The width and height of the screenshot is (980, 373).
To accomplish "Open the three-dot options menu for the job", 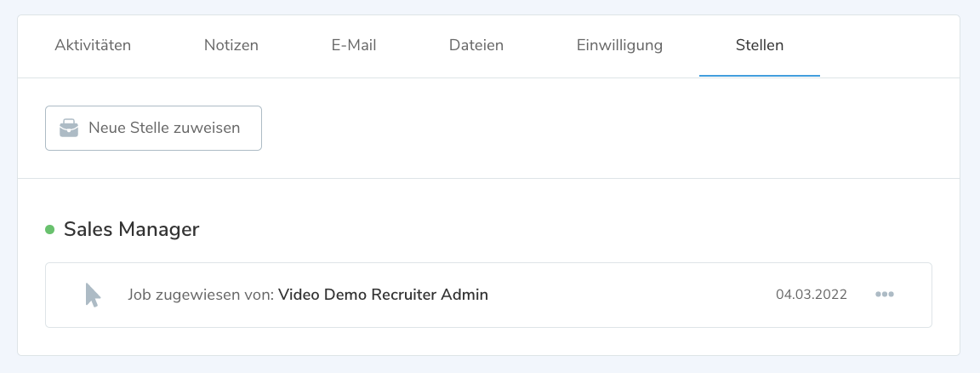I will point(885,295).
